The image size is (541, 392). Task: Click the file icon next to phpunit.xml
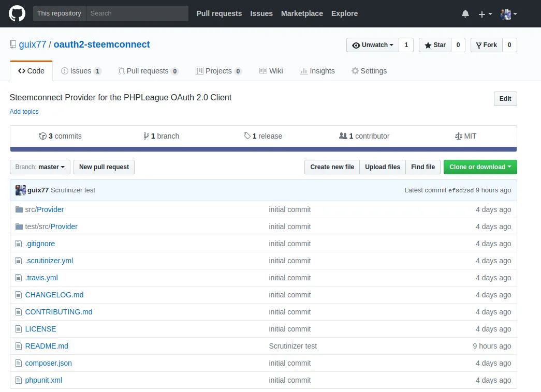(x=19, y=380)
